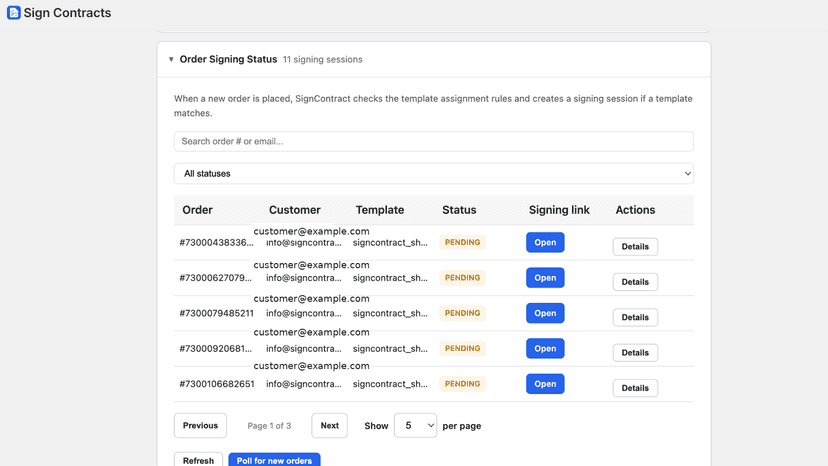The height and width of the screenshot is (466, 828).
Task: Select order number #7300079485211 text
Action: point(217,313)
